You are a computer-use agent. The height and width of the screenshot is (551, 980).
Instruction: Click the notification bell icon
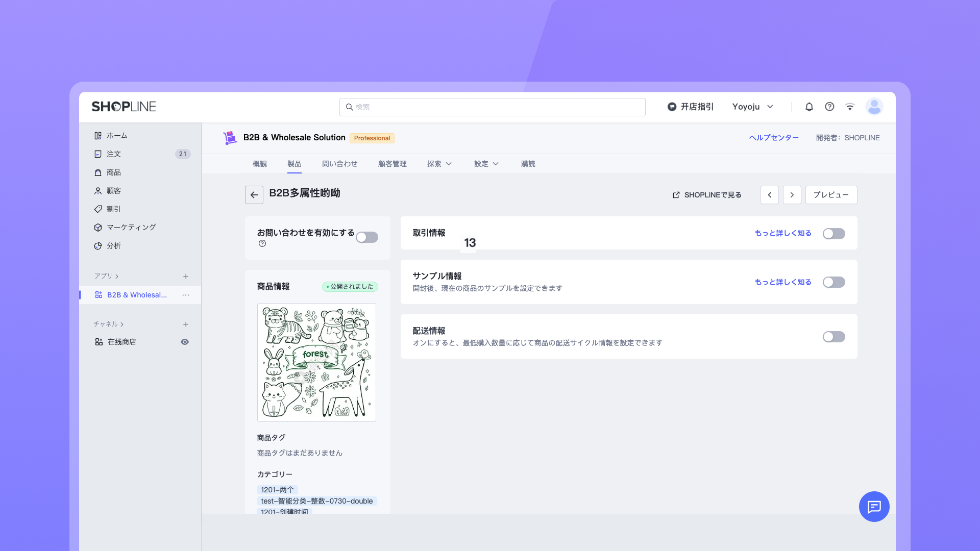point(809,107)
